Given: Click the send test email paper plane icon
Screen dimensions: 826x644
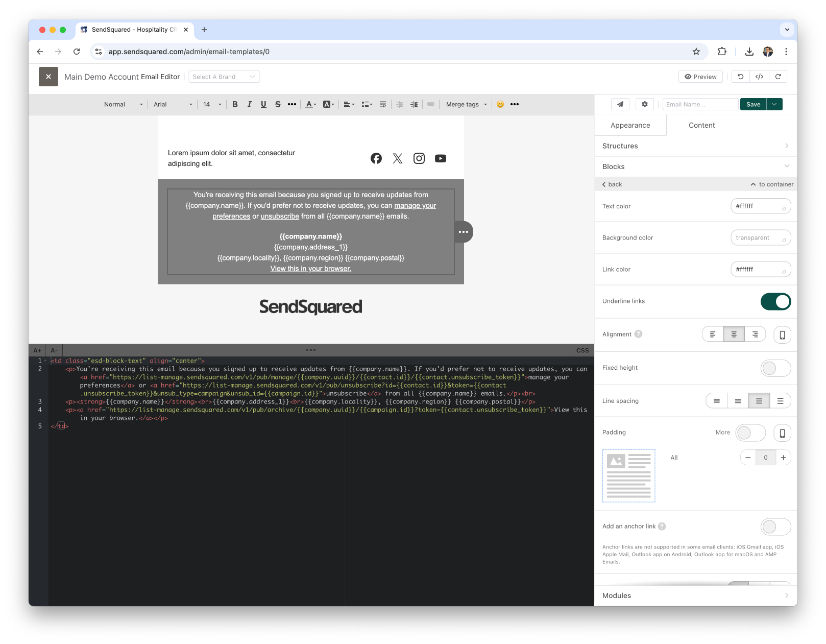Looking at the screenshot, I should coord(620,104).
